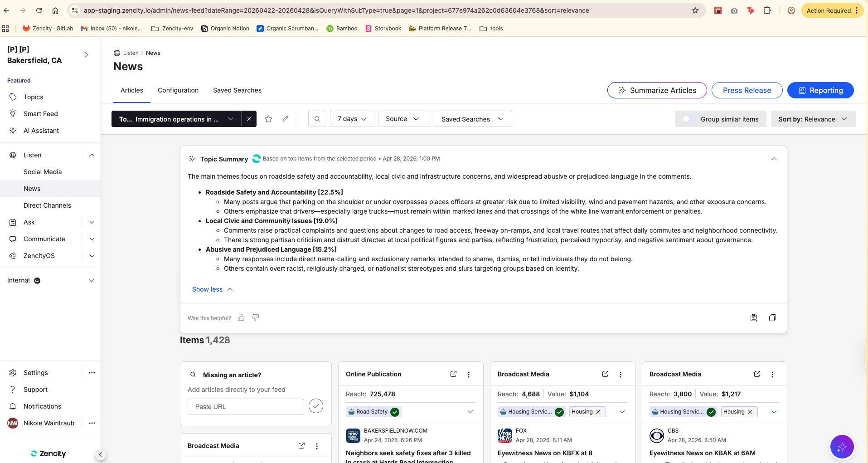The image size is (868, 463).
Task: Open the 7 days date range dropdown
Action: coord(352,119)
